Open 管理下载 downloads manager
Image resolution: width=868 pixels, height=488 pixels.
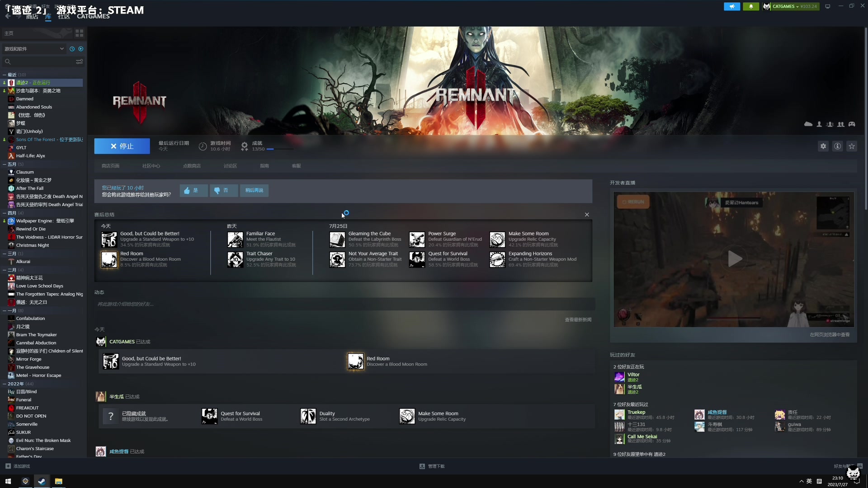432,466
